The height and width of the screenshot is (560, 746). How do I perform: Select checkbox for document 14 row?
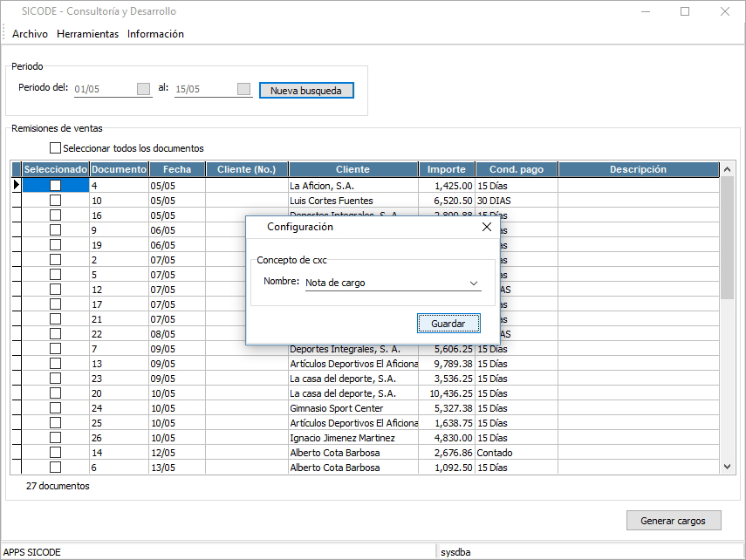56,453
